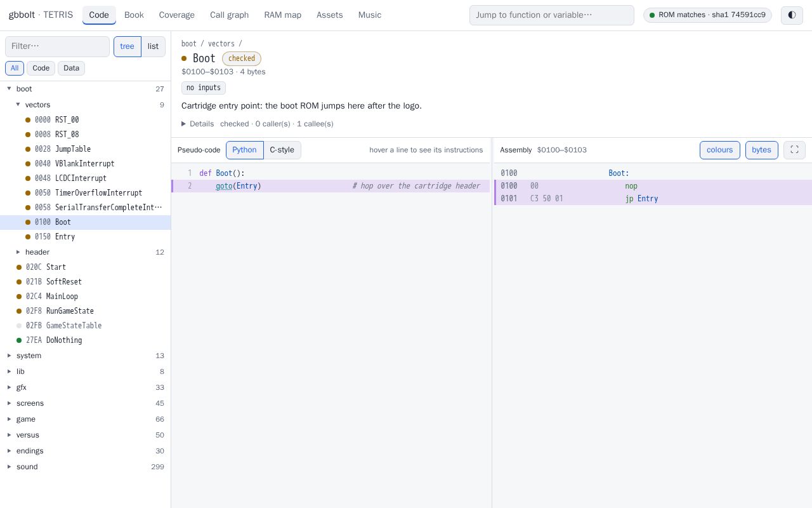This screenshot has width=812, height=508.
Task: Select 02FB GameStateTable in the tree
Action: click(85, 326)
